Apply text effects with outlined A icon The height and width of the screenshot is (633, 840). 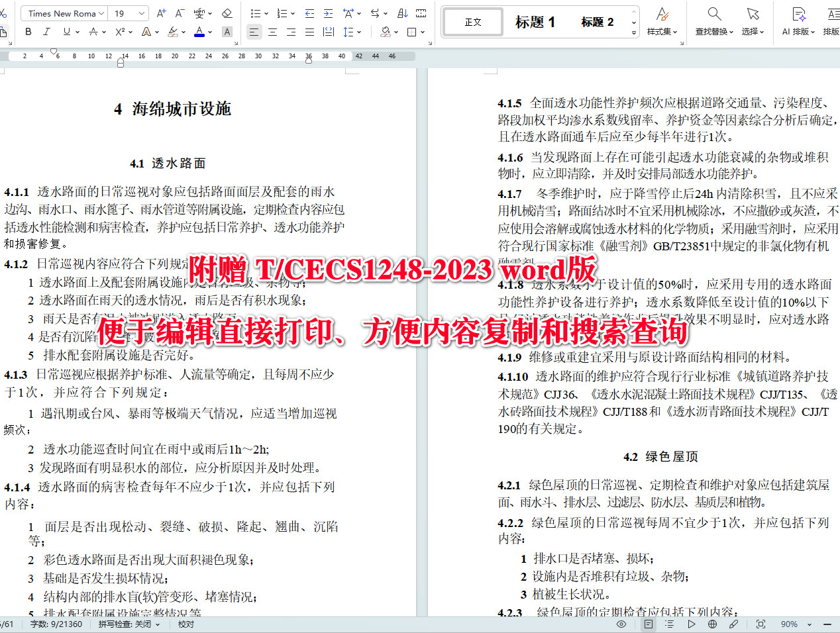[x=146, y=32]
